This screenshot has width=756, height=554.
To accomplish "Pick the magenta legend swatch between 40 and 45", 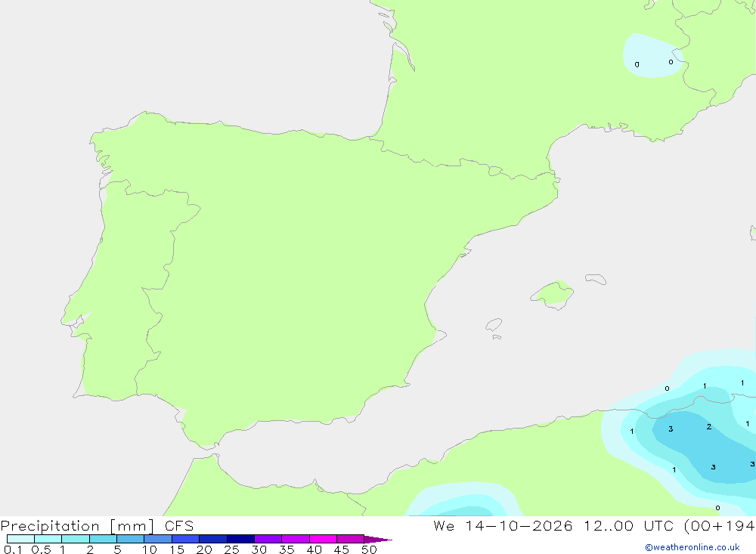I will pos(323,539).
